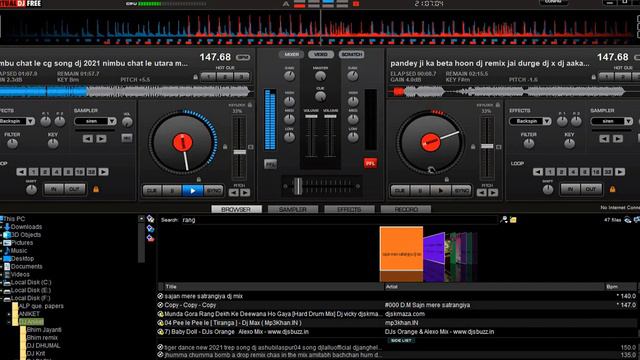Set right deck loop IN point
640x360 pixels.
tap(570, 189)
